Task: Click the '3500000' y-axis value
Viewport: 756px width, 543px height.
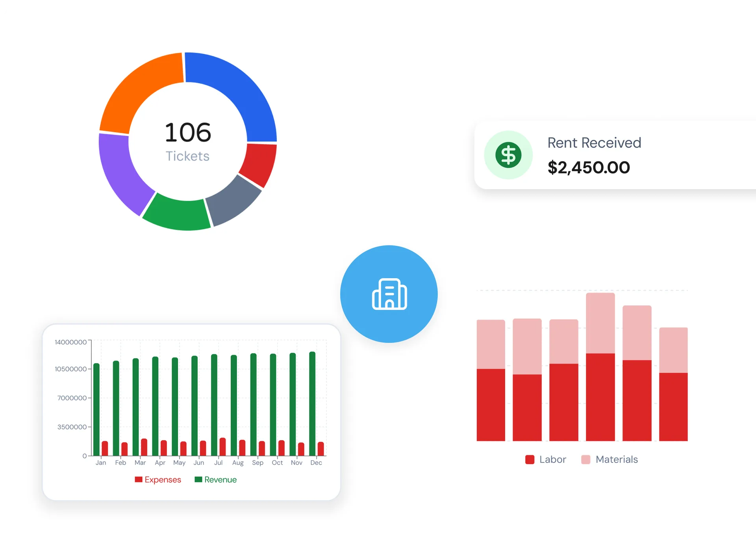Action: pos(72,427)
